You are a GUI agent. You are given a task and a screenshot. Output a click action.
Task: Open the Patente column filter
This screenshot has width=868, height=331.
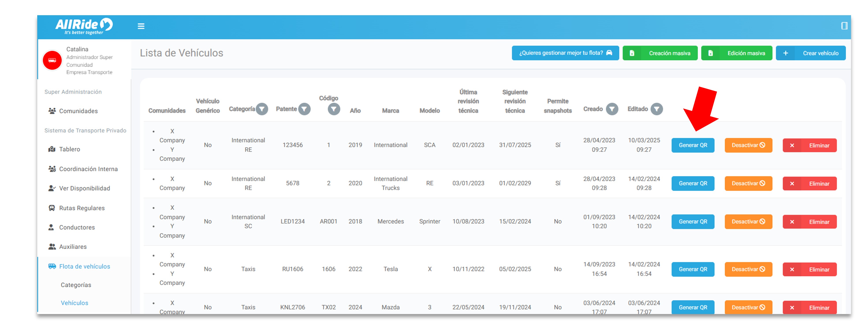click(304, 109)
